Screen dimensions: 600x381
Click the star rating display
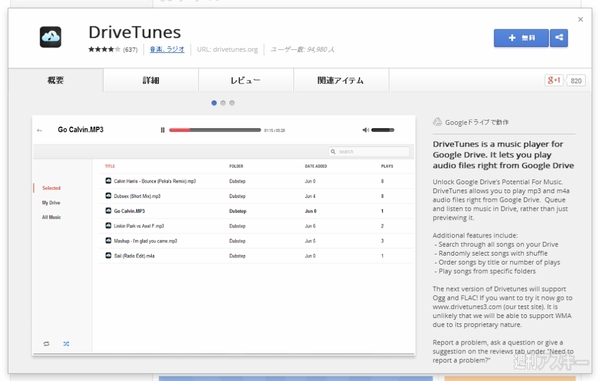(x=104, y=49)
